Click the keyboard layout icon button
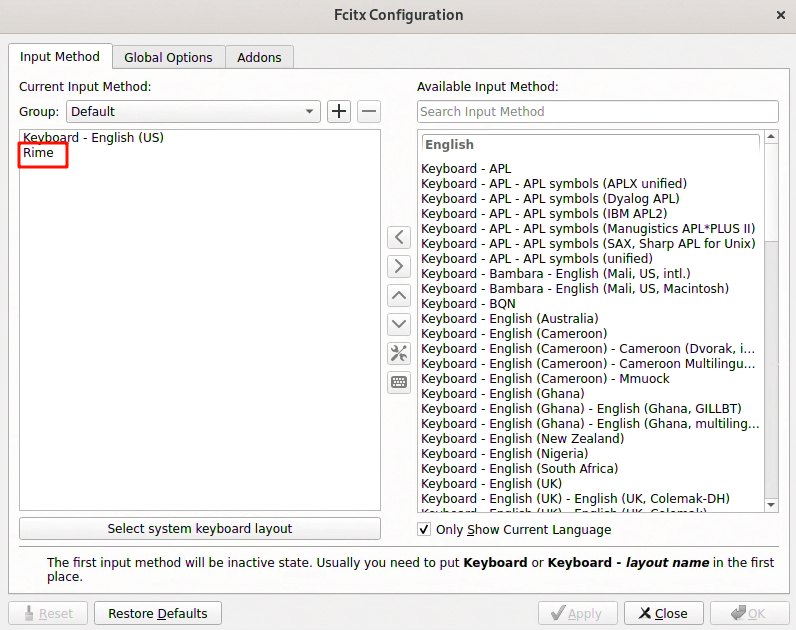The height and width of the screenshot is (630, 796). click(x=399, y=382)
